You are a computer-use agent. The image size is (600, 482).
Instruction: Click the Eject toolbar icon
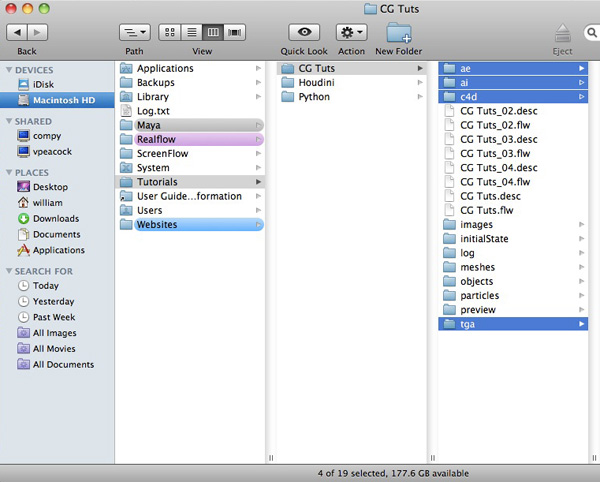562,33
